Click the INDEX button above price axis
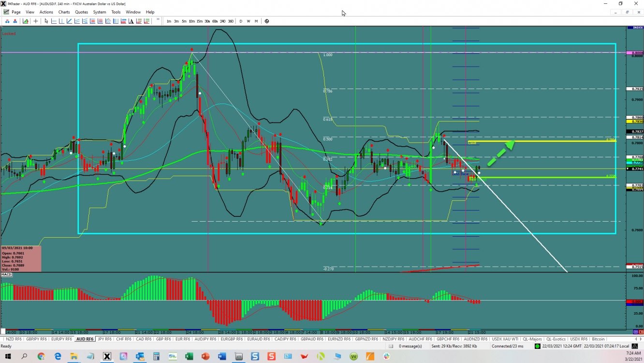This screenshot has height=363, width=644. pos(634,28)
